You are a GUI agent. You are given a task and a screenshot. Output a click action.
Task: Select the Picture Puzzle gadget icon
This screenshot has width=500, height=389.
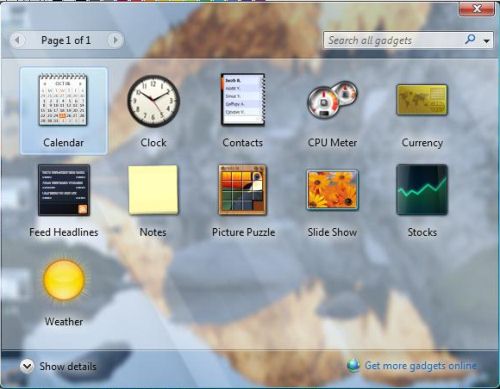(243, 190)
